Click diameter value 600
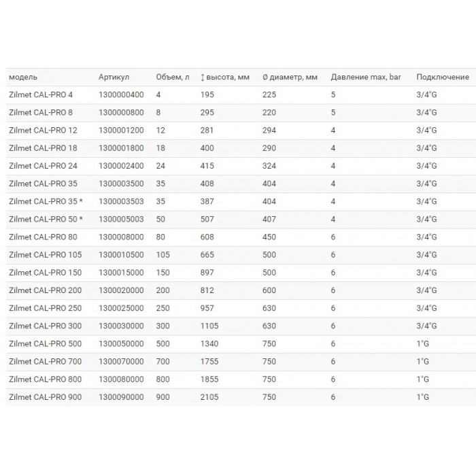The height and width of the screenshot is (476, 476). (x=269, y=290)
